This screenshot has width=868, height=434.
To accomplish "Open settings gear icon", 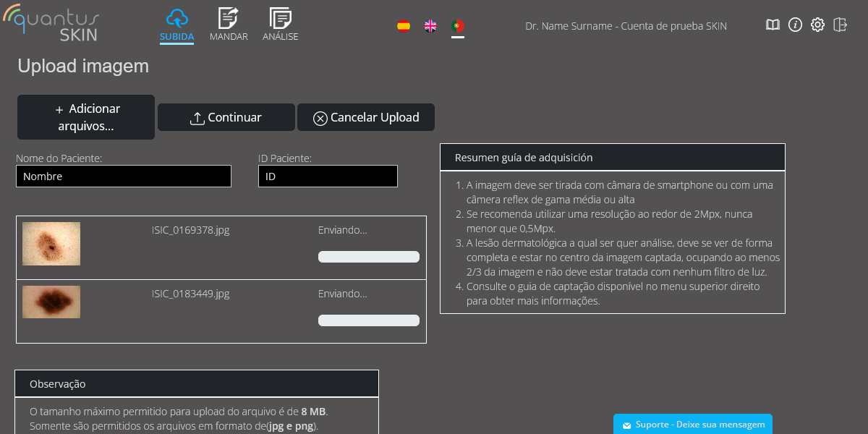I will [817, 25].
